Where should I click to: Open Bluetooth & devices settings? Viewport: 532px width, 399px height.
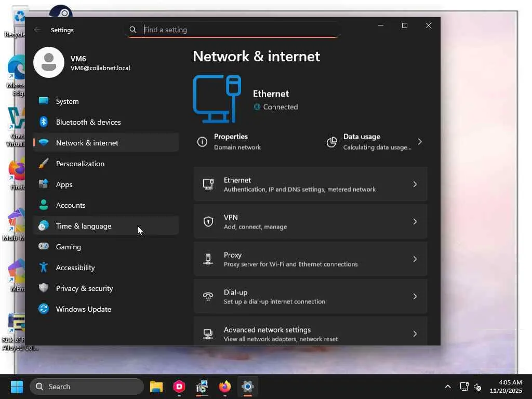click(x=106, y=122)
